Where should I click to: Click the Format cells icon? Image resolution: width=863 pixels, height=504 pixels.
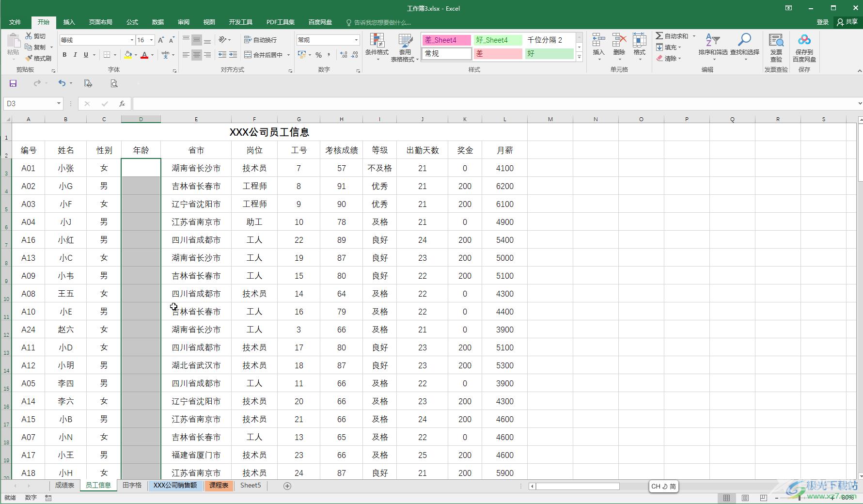pos(640,41)
